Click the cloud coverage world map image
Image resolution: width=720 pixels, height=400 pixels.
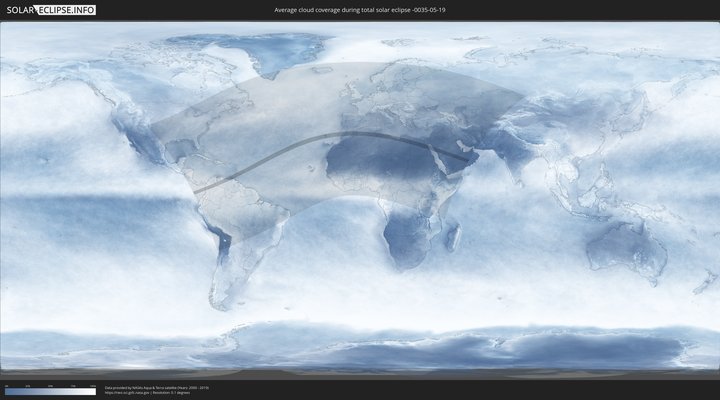pos(360,200)
